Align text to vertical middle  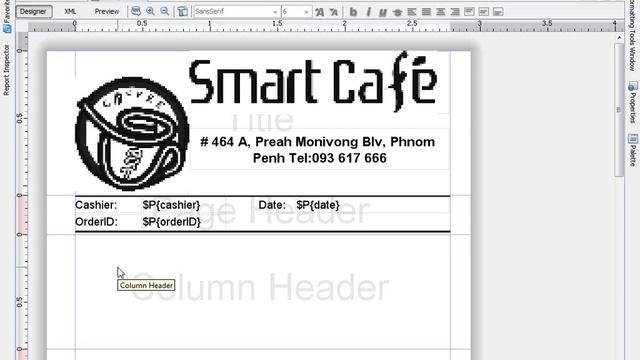(x=484, y=12)
